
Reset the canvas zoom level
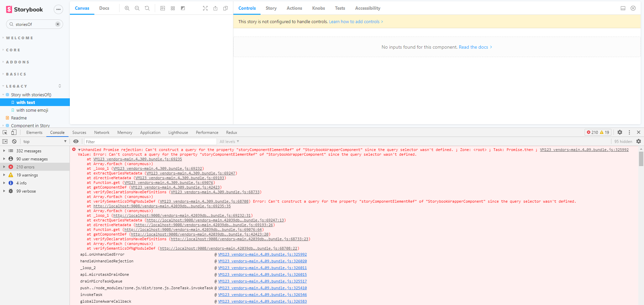coord(147,8)
